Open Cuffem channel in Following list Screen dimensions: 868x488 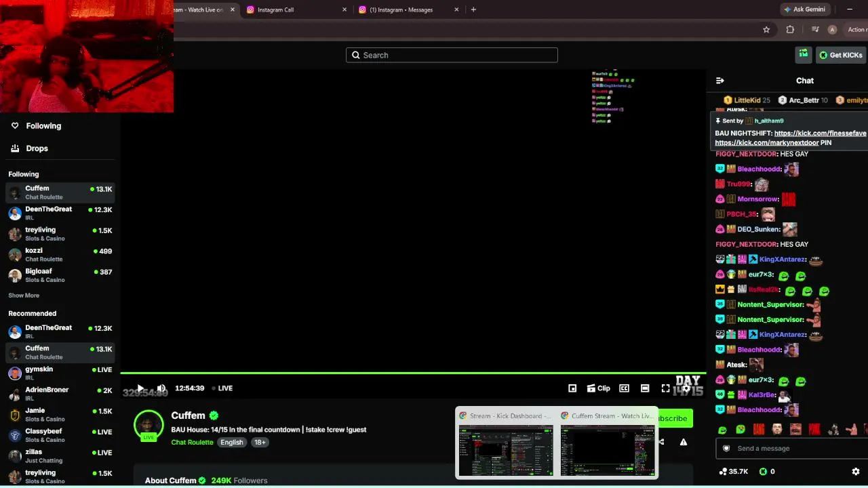60,192
